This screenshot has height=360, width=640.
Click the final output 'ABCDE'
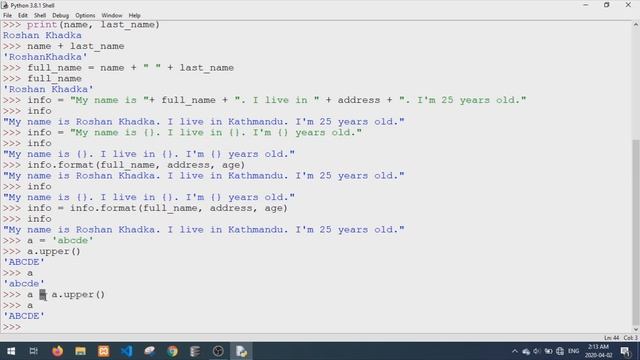[24, 316]
